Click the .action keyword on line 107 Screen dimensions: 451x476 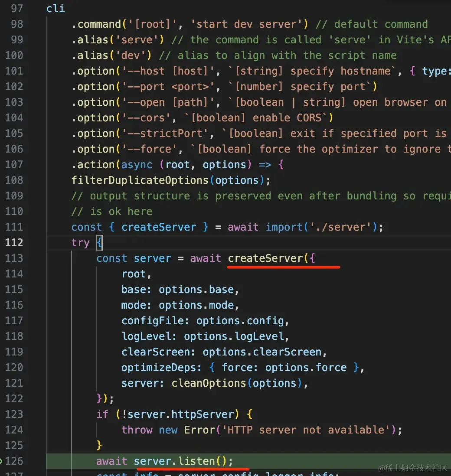pos(93,165)
